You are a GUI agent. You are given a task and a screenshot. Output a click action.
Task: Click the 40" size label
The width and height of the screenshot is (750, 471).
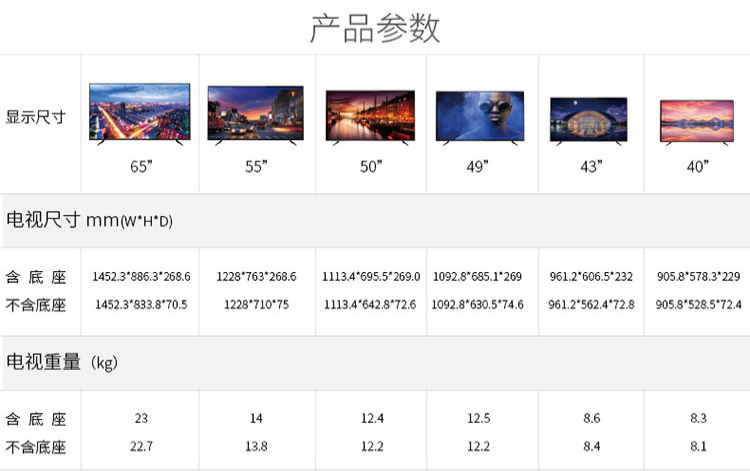(x=697, y=166)
